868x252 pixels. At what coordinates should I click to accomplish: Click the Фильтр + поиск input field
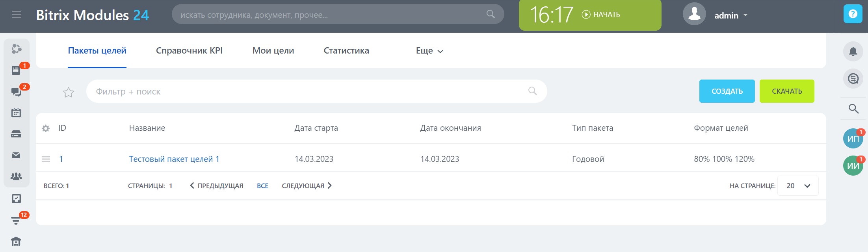point(307,91)
